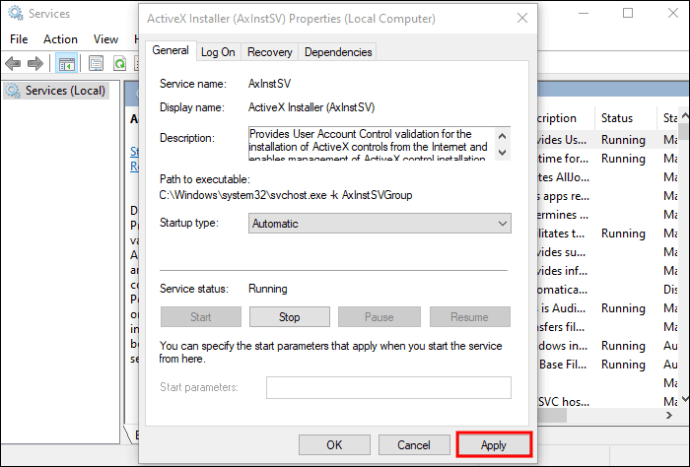Open the View menu
Image resolution: width=690 pixels, height=467 pixels.
coord(106,39)
